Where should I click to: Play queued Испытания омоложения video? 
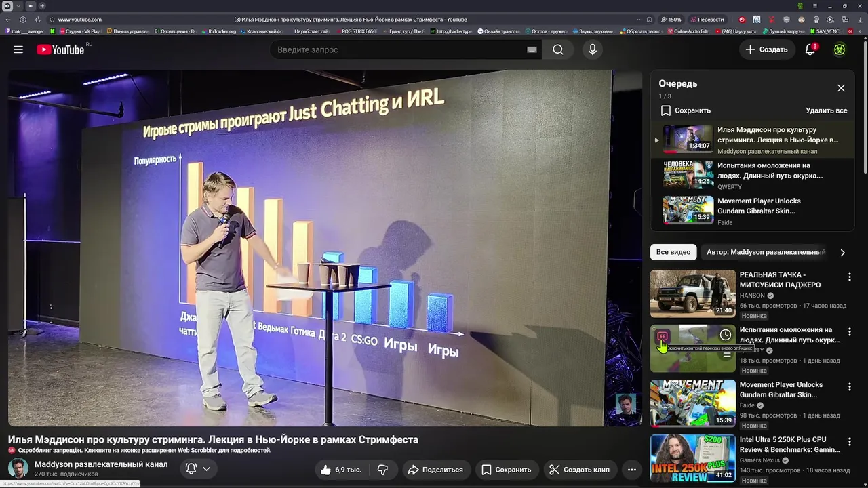coord(688,175)
